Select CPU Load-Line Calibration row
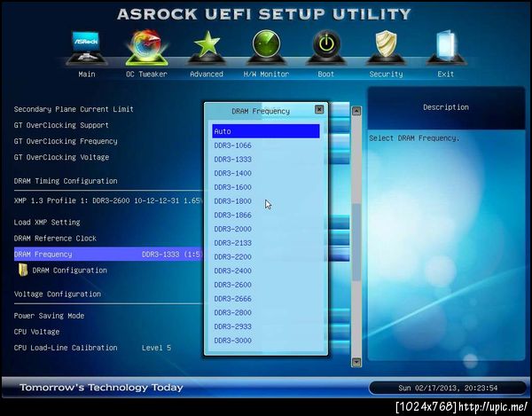The image size is (532, 416). [66, 348]
